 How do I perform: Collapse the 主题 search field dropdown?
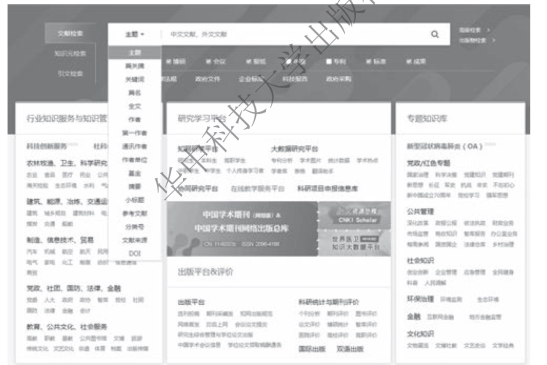135,34
